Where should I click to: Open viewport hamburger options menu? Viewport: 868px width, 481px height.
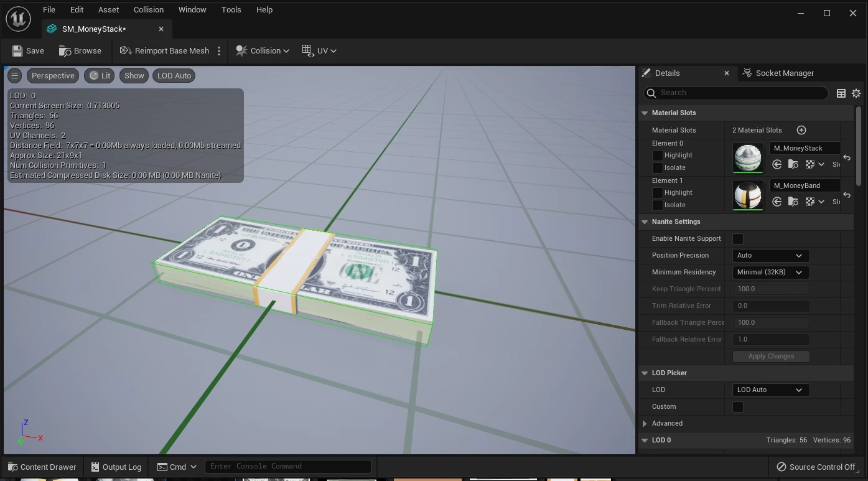(14, 76)
